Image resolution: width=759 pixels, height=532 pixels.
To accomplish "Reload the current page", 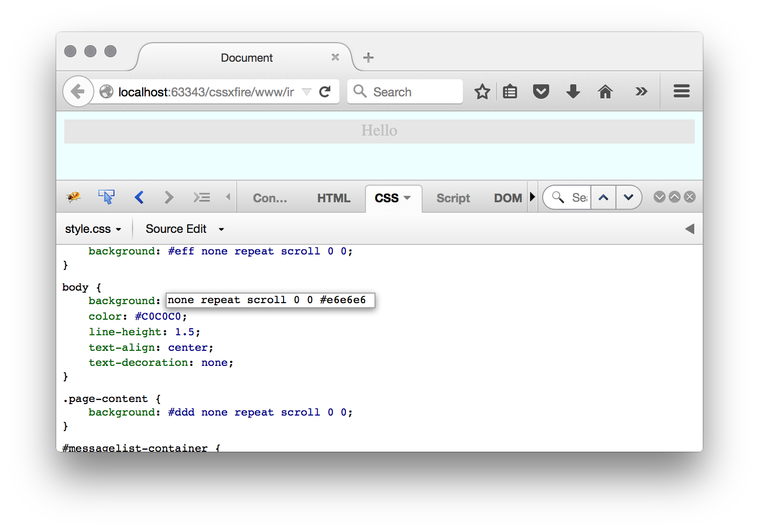I will [325, 92].
